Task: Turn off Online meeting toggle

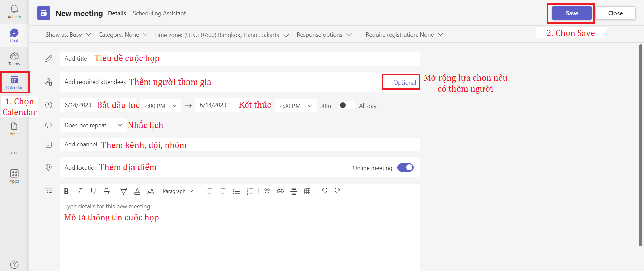Action: (x=406, y=167)
